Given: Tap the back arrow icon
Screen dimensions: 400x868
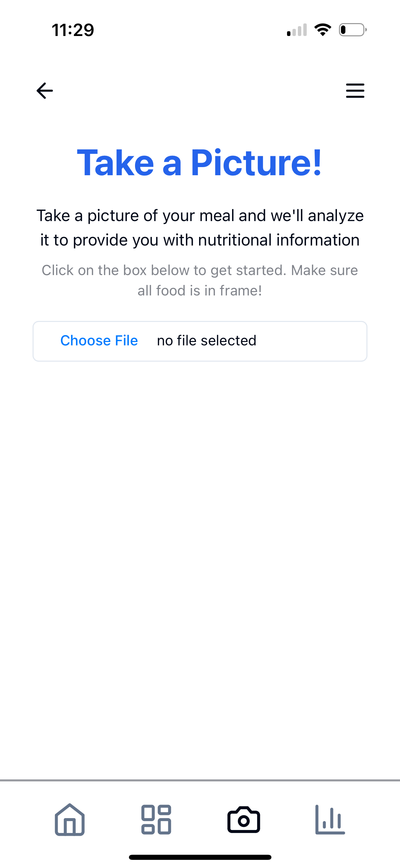Looking at the screenshot, I should pos(44,91).
